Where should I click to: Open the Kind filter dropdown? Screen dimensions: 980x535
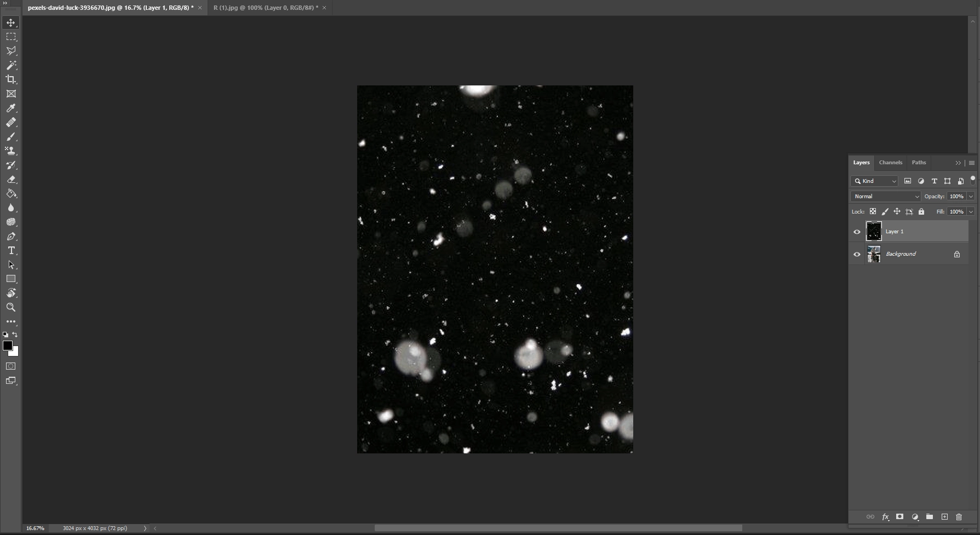(874, 181)
